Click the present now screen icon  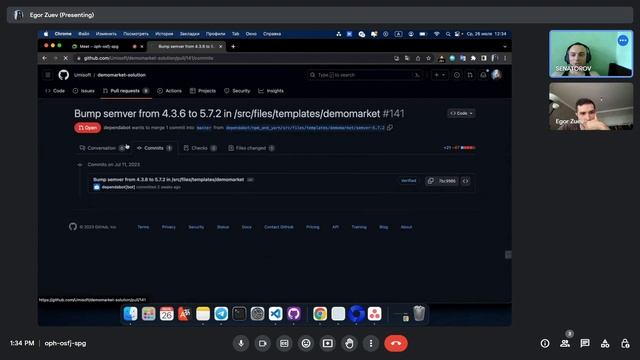[x=327, y=343]
